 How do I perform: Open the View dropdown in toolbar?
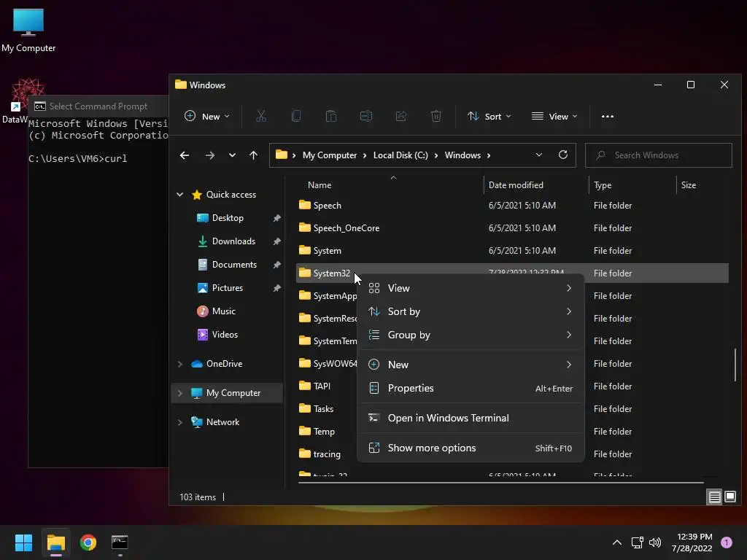click(x=554, y=116)
